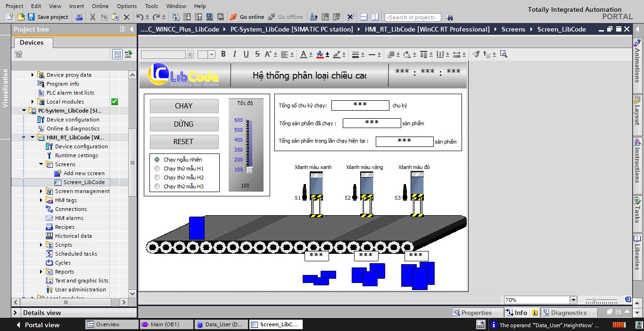644x331 pixels.
Task: Click the CHẠY button on the screen
Action: pyautogui.click(x=184, y=106)
